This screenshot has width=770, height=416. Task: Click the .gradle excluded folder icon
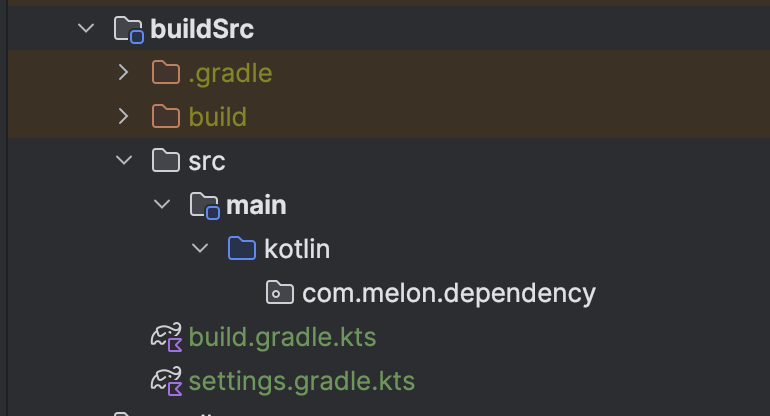[166, 73]
